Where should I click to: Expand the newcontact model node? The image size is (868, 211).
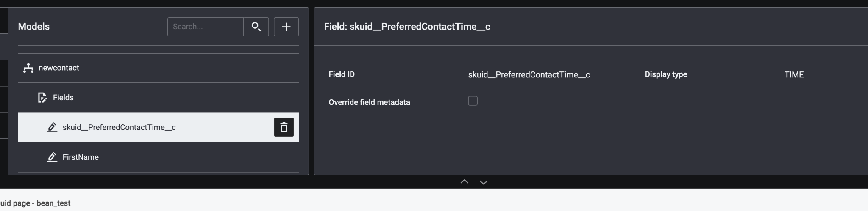click(x=59, y=68)
